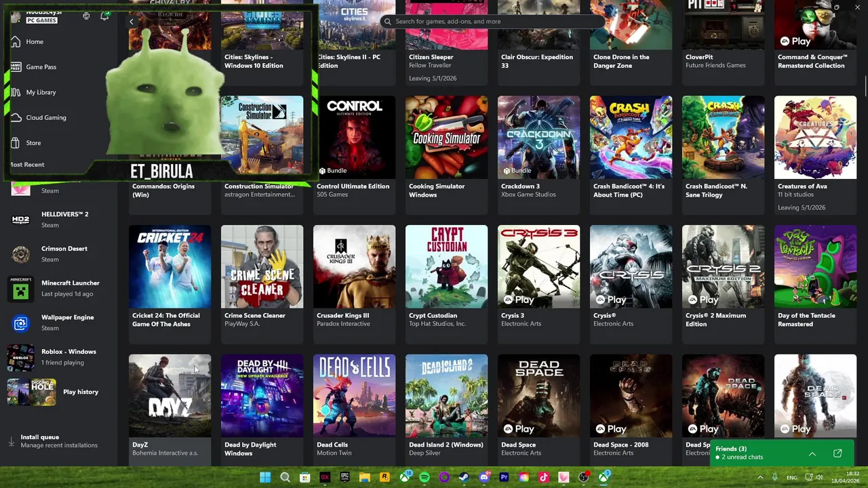
Task: Open Dead Space - 2008 tile
Action: [x=631, y=409]
